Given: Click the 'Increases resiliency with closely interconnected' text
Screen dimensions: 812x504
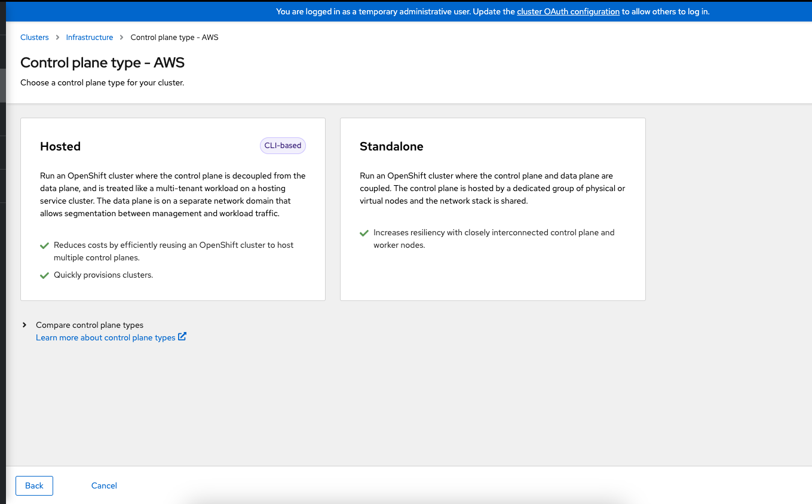Looking at the screenshot, I should coord(494,239).
